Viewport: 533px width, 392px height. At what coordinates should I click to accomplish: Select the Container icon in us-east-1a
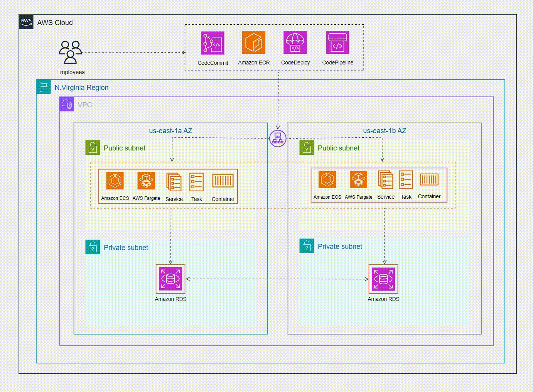coord(223,181)
